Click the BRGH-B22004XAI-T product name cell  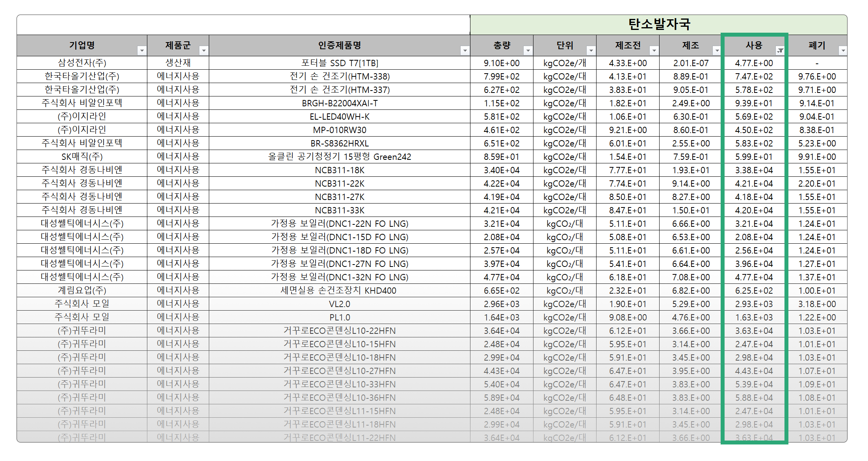339,103
